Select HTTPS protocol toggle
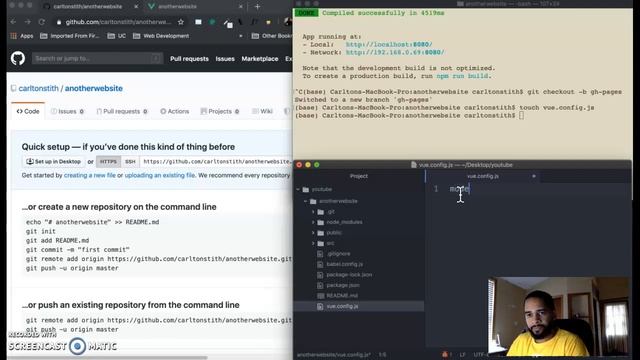The image size is (640, 360). 108,162
